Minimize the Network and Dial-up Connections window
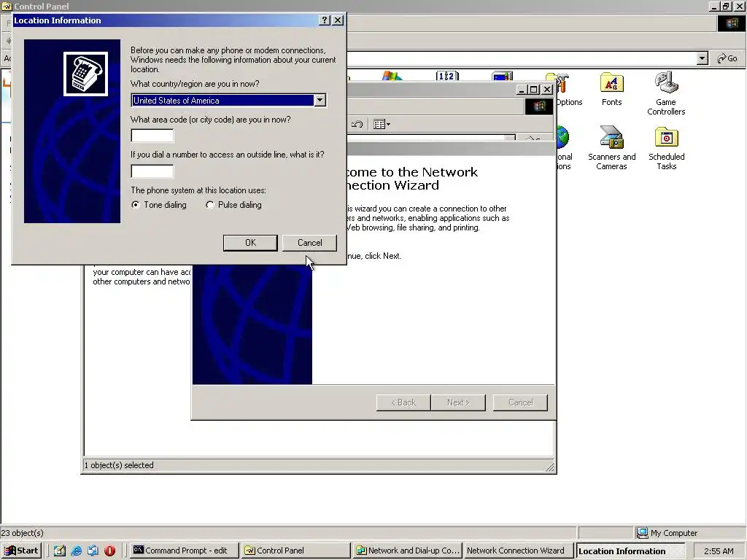747x560 pixels. (522, 90)
